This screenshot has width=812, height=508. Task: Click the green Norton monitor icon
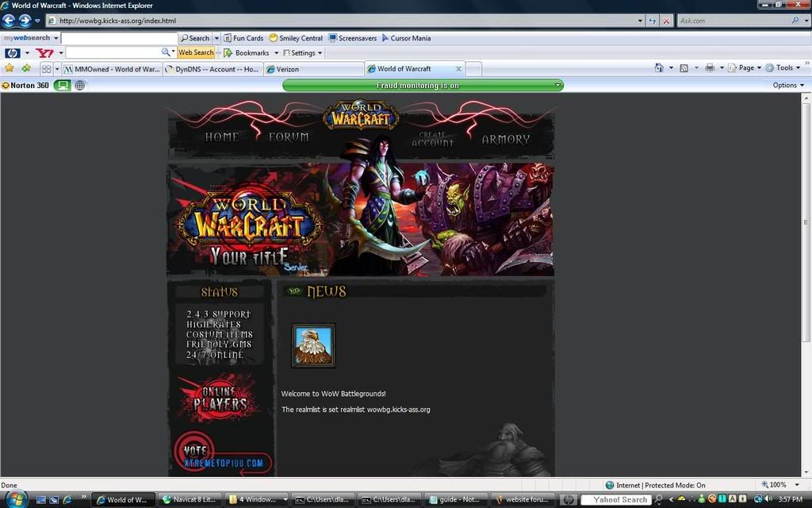(x=62, y=85)
